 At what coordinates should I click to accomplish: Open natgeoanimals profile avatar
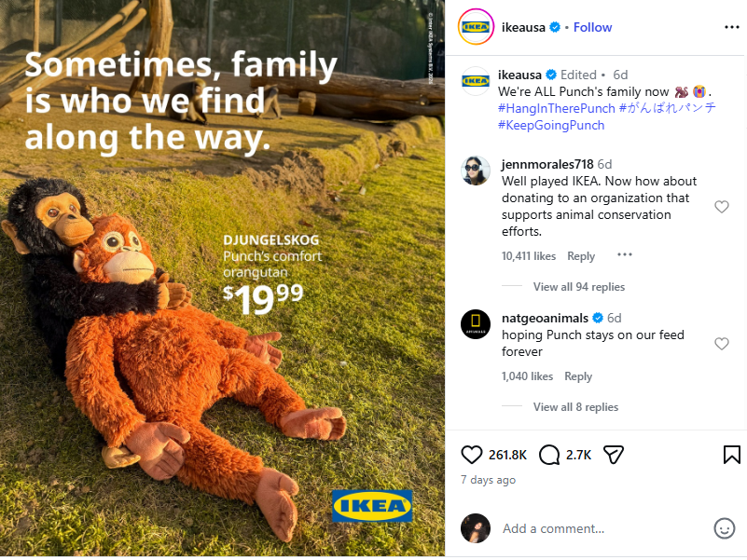click(476, 323)
